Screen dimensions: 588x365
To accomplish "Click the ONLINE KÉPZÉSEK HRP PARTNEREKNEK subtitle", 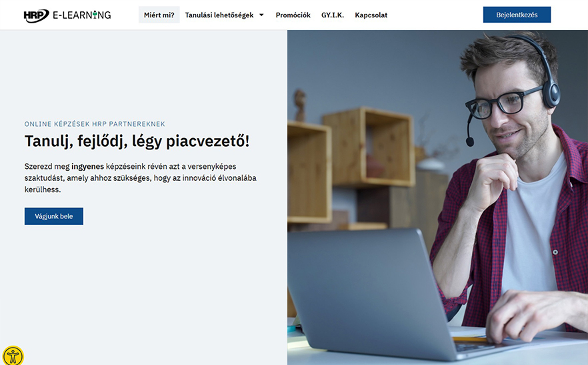I will 95,124.
